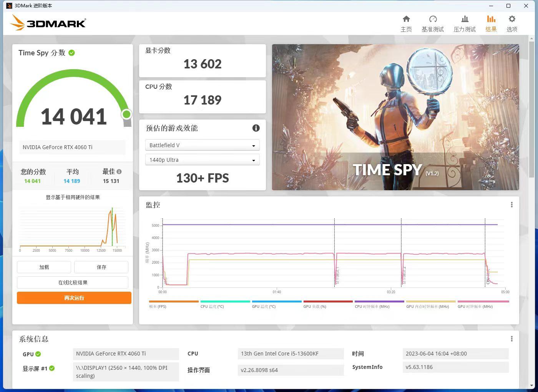Click the 频率 (FPS) orange legend swatch
538x392 pixels.
[173, 302]
